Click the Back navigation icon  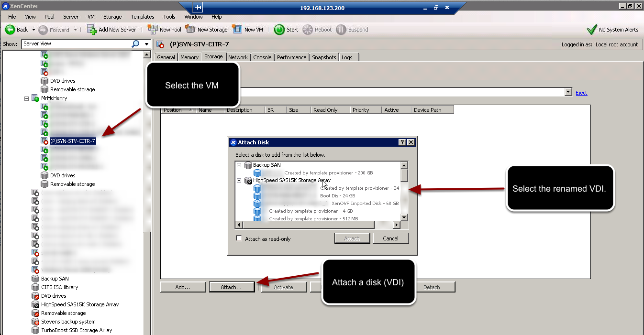tap(10, 30)
